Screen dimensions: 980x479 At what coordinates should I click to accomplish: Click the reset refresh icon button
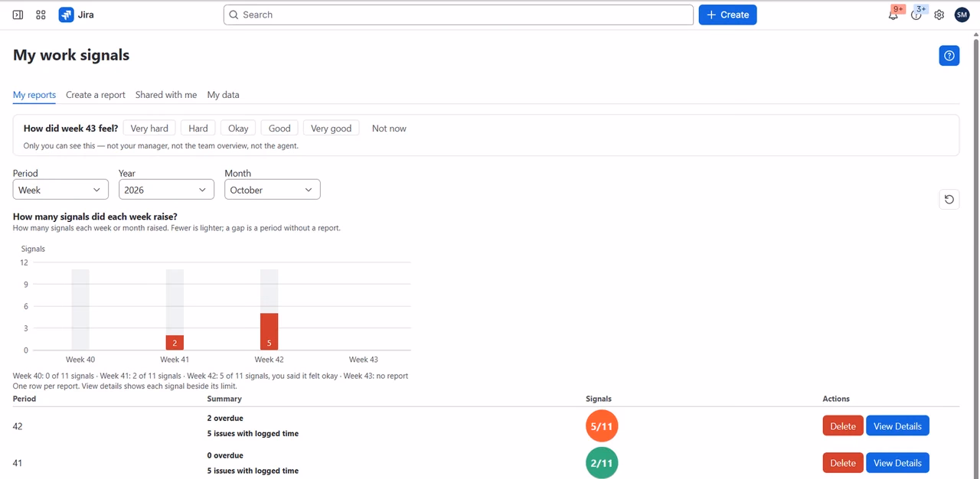click(949, 199)
